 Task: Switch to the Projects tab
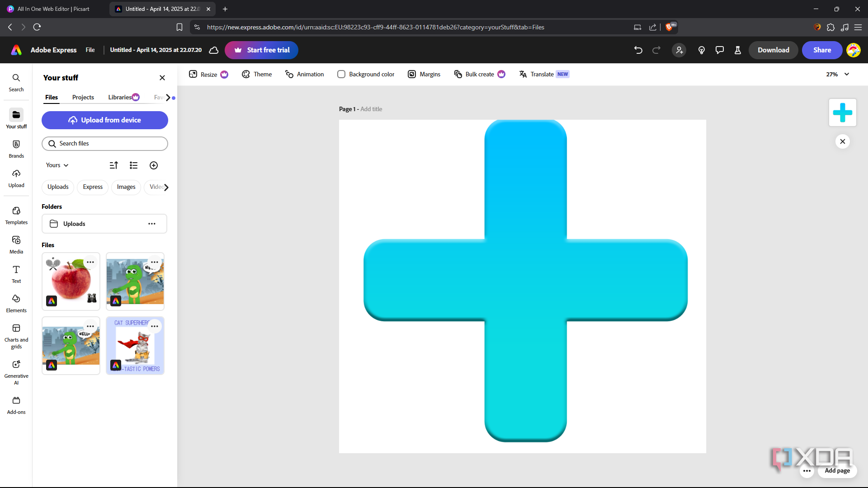point(83,98)
